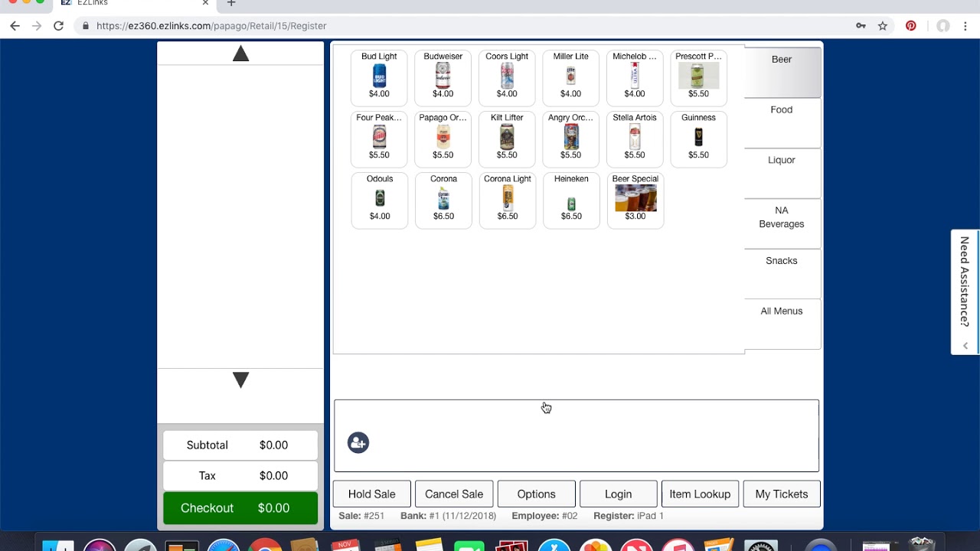Add the Prescott beer priced $5.50

pyautogui.click(x=698, y=77)
